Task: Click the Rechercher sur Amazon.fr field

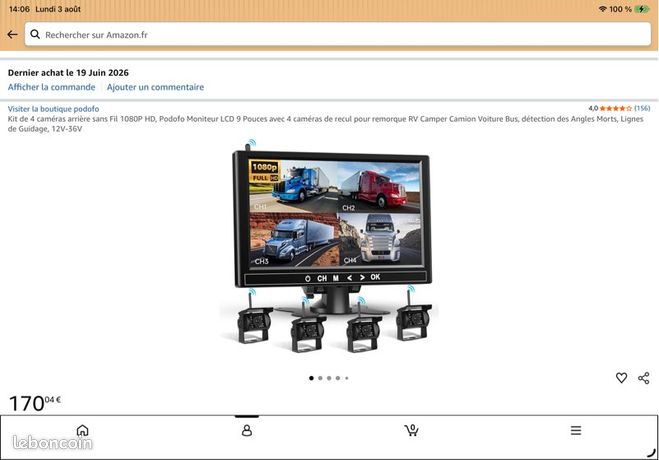Action: pos(338,34)
